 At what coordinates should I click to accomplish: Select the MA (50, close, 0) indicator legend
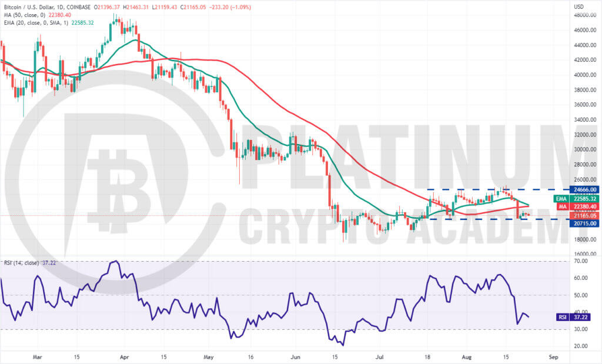click(x=25, y=15)
